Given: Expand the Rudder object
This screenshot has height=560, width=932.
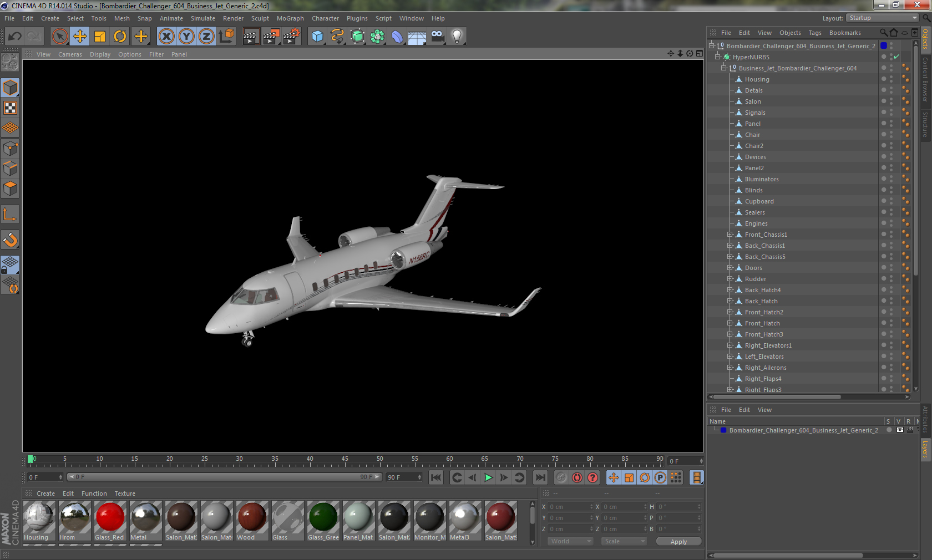Looking at the screenshot, I should [730, 279].
